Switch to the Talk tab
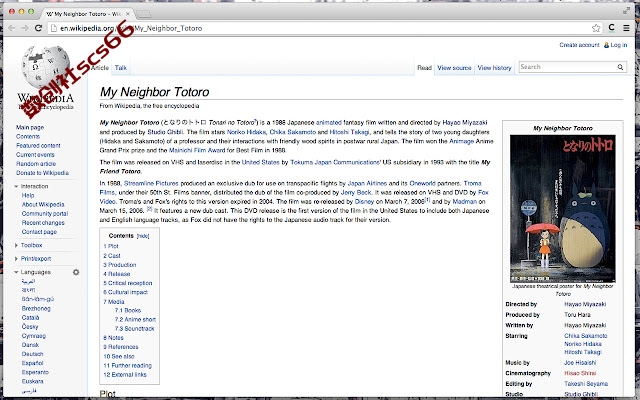This screenshot has width=640, height=400. point(120,68)
